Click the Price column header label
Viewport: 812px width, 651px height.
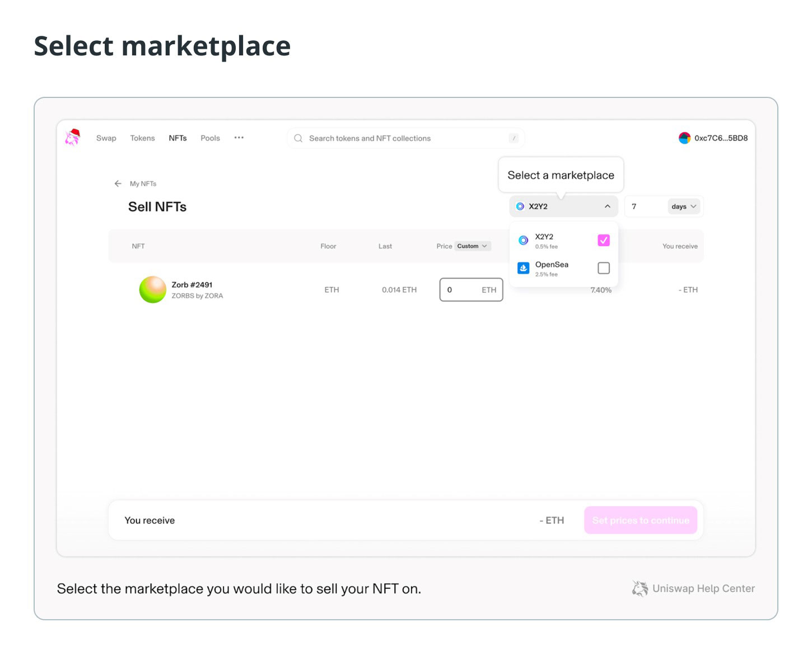(444, 246)
